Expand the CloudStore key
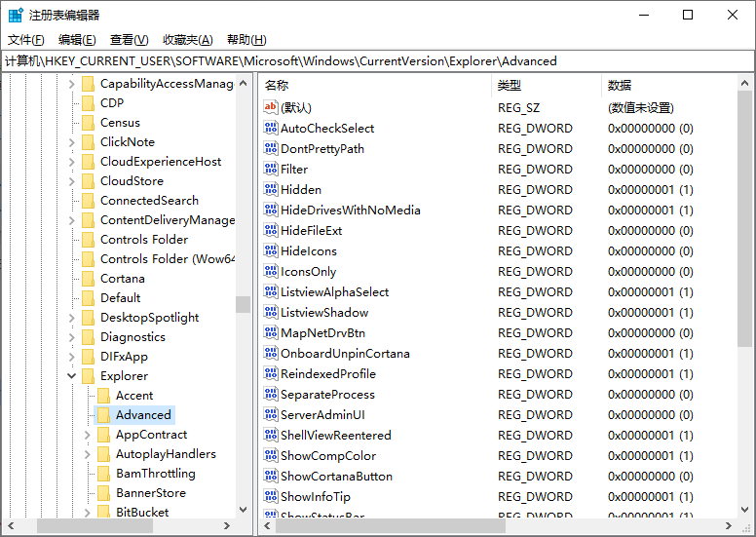 72,181
